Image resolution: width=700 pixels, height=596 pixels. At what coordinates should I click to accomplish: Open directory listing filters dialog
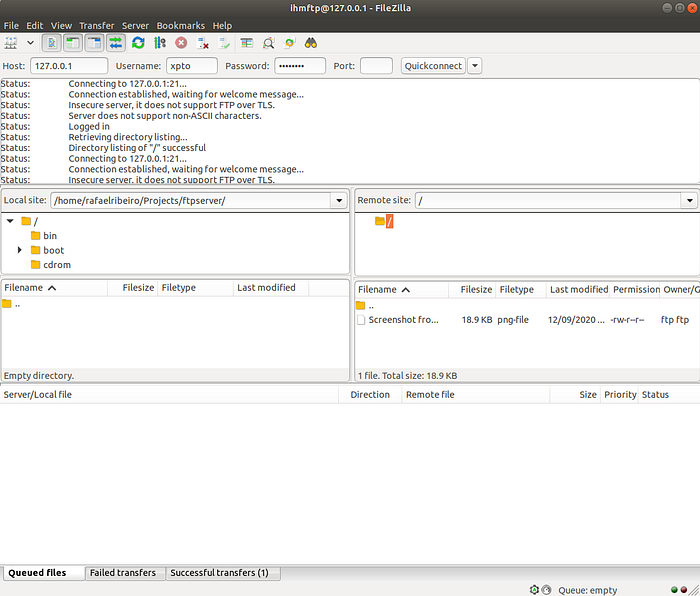tap(246, 43)
